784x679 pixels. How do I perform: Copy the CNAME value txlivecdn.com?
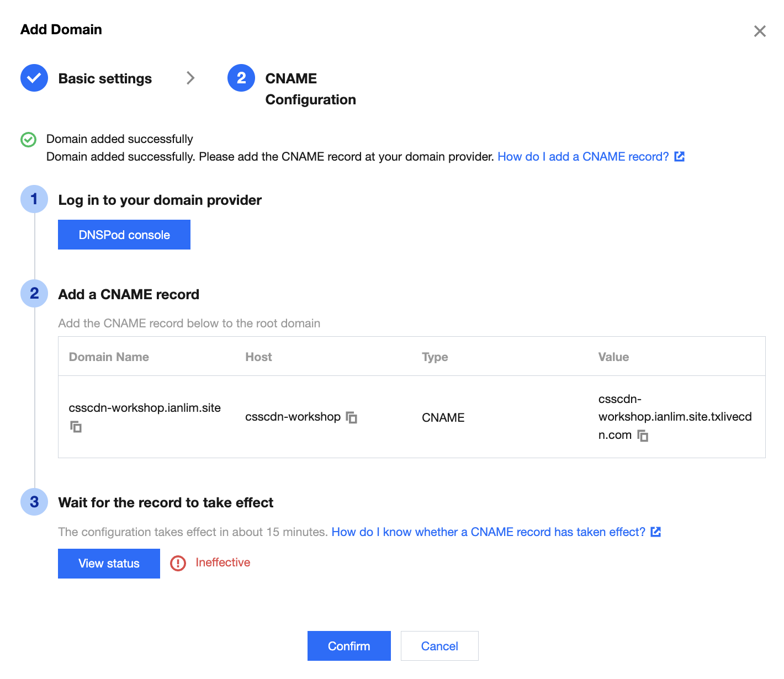click(643, 436)
